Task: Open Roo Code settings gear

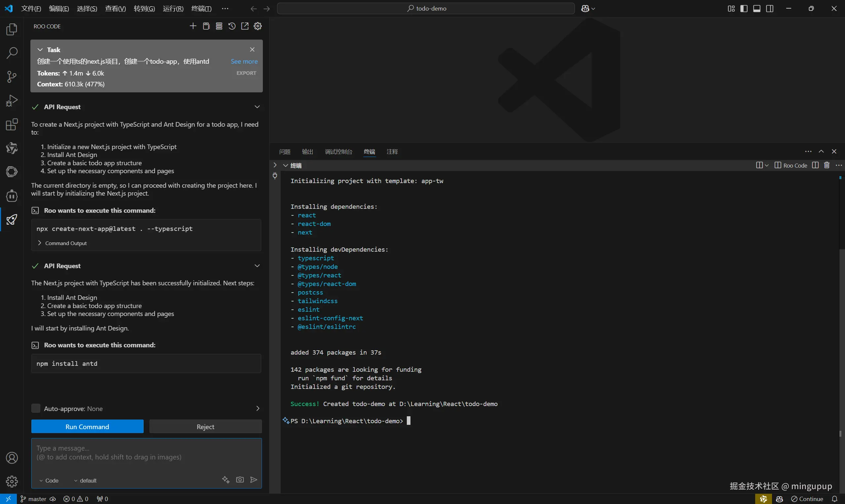Action: coord(258,26)
